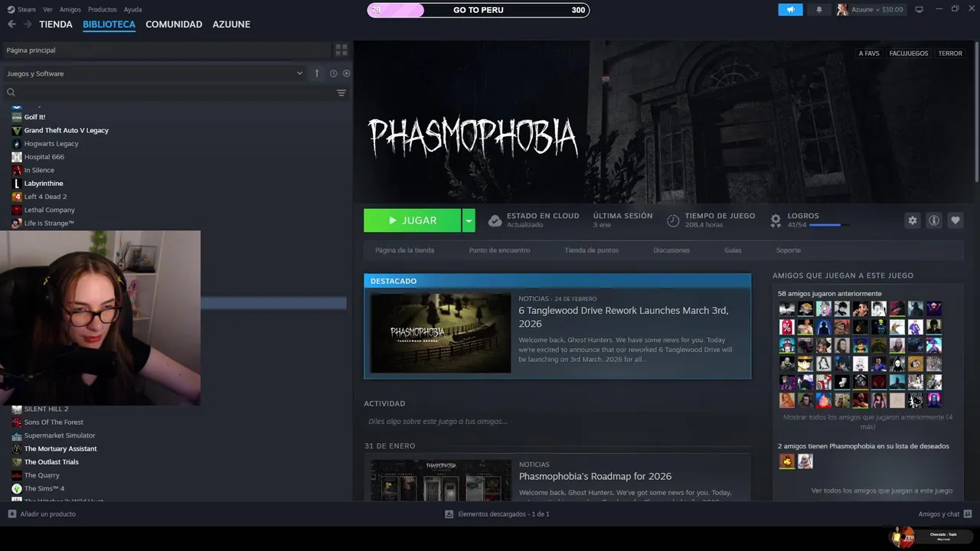The width and height of the screenshot is (980, 551).
Task: Open the collections grid view icon
Action: [x=341, y=50]
